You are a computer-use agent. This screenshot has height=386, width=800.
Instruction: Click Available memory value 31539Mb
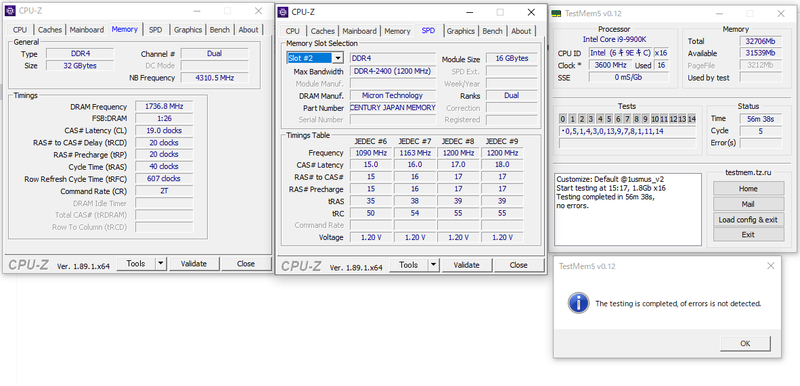pos(760,53)
